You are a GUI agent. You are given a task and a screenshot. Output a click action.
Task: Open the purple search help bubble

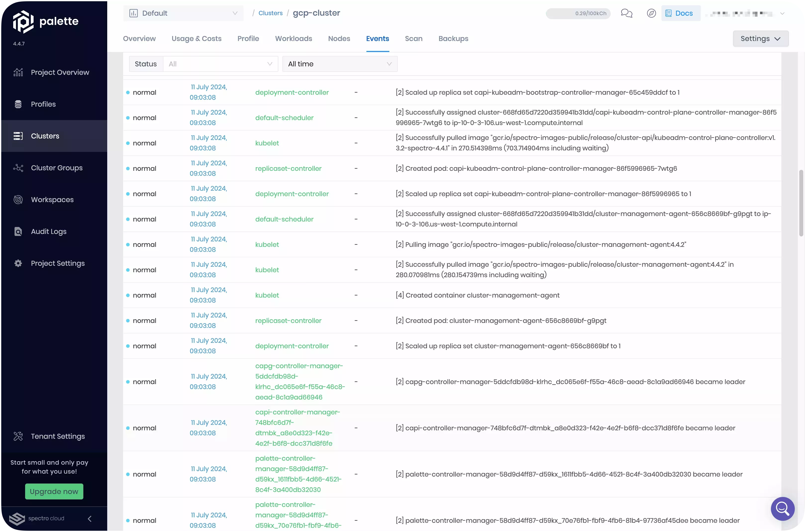click(783, 509)
